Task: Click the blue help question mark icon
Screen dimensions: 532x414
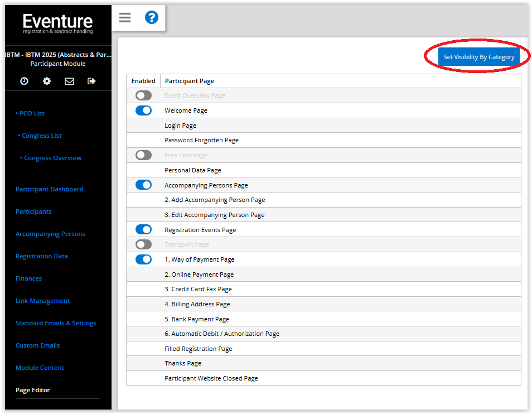Action: (152, 17)
